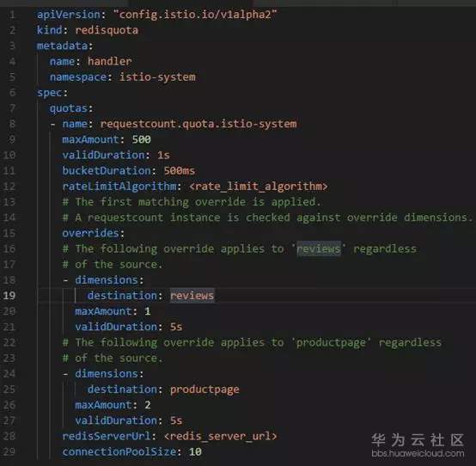Click line number 19 in the gutter
Image resolution: width=476 pixels, height=466 pixels.
pyautogui.click(x=9, y=296)
